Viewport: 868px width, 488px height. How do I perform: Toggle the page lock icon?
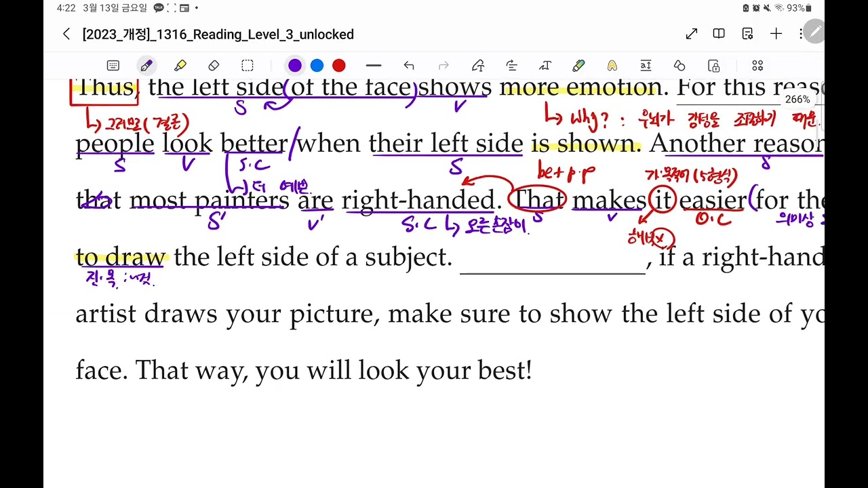(713, 66)
